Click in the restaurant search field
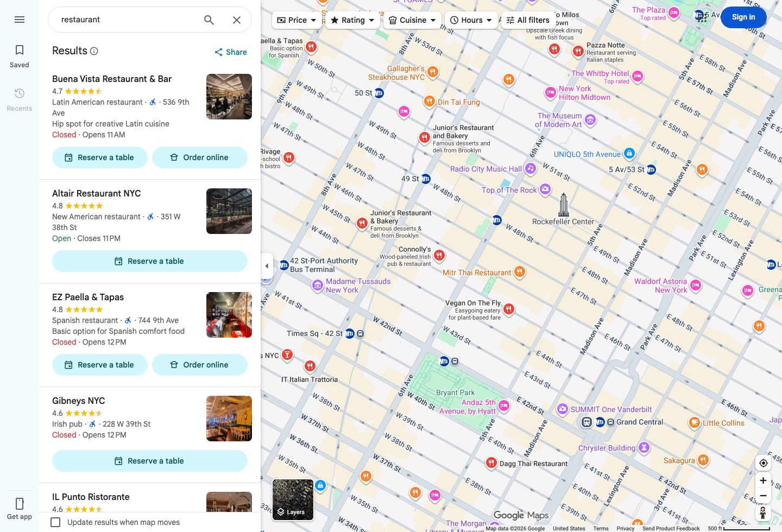This screenshot has height=532, width=782. pyautogui.click(x=128, y=20)
